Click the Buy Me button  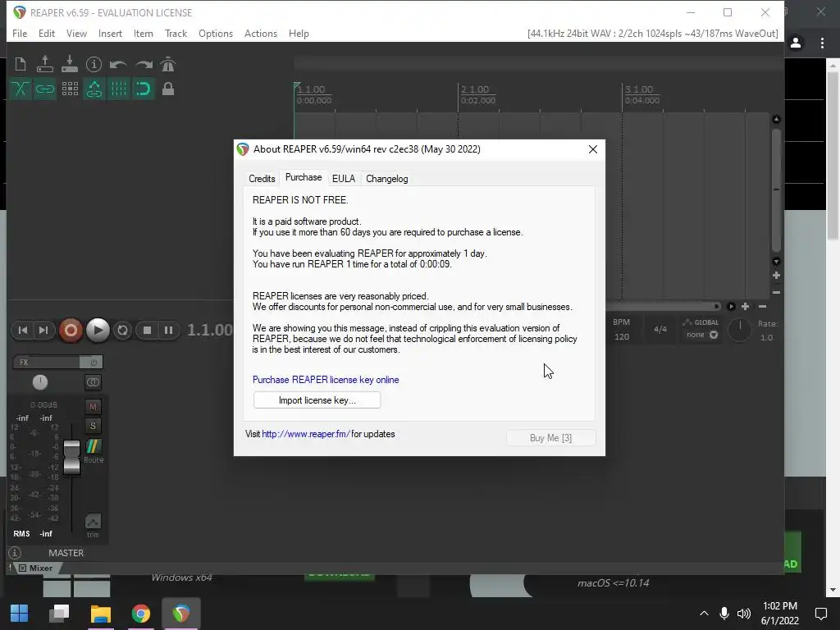coord(550,438)
